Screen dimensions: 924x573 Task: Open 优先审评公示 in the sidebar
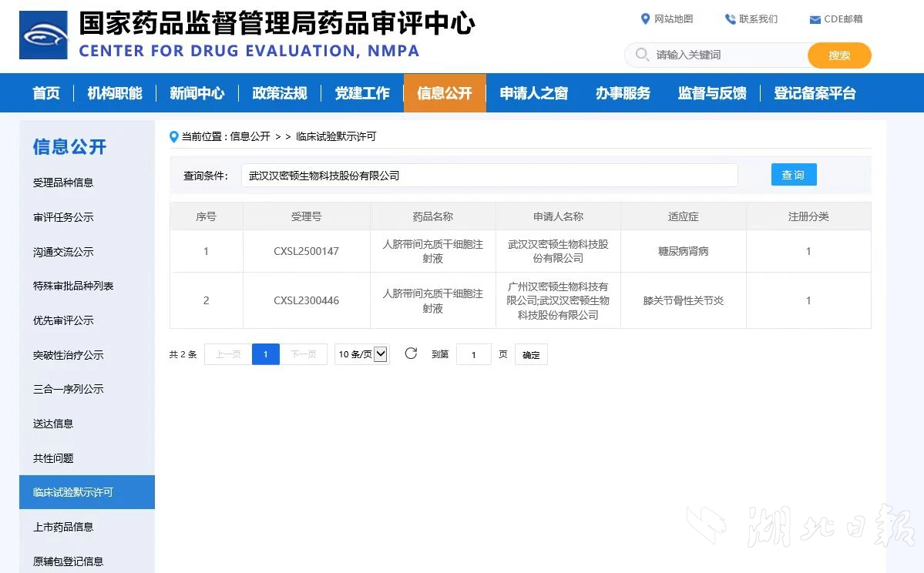[x=63, y=320]
